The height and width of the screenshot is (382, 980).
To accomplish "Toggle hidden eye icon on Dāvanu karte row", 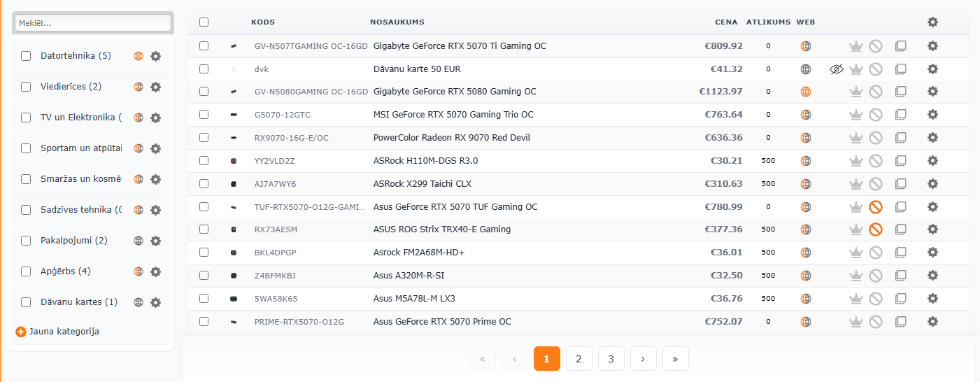I will [837, 69].
